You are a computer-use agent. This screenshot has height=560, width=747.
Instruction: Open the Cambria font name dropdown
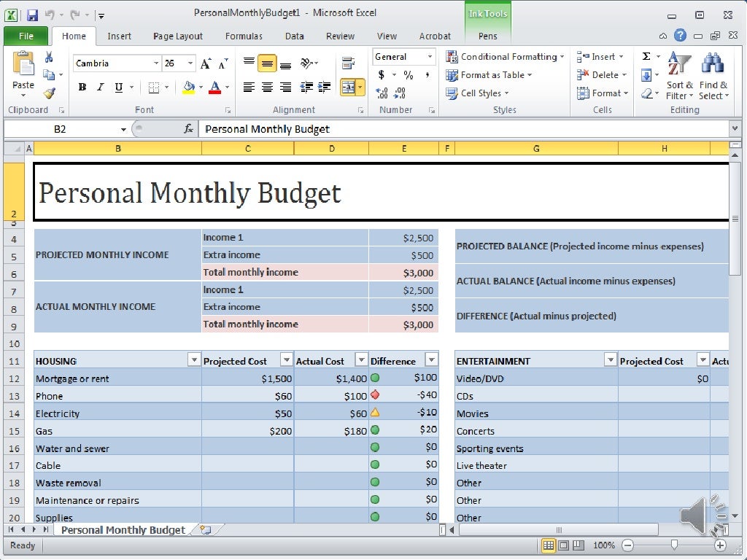click(x=156, y=63)
